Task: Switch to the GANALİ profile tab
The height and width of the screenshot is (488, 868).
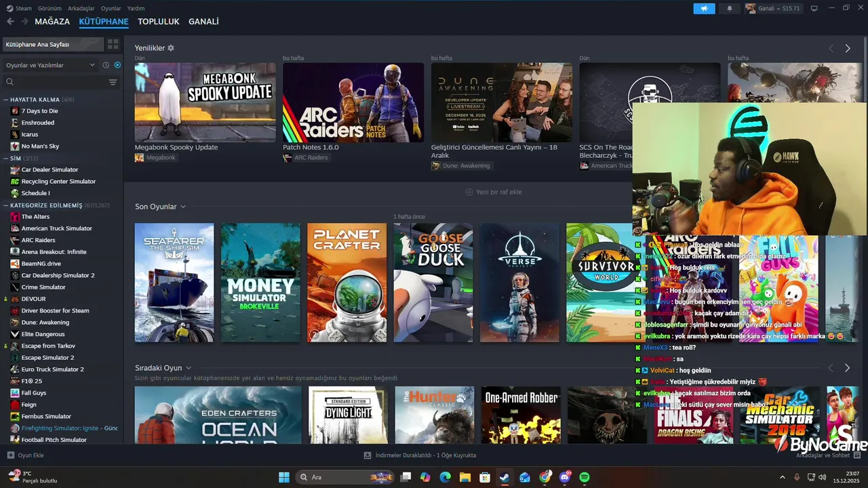Action: point(203,22)
